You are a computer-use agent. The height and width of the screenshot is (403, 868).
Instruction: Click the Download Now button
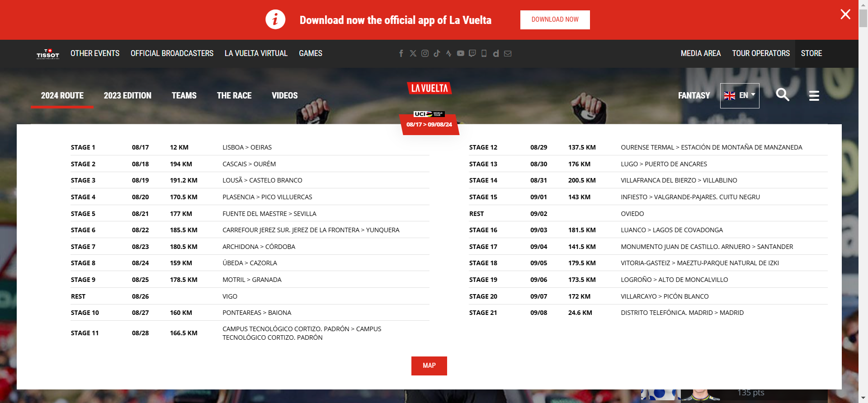[555, 19]
